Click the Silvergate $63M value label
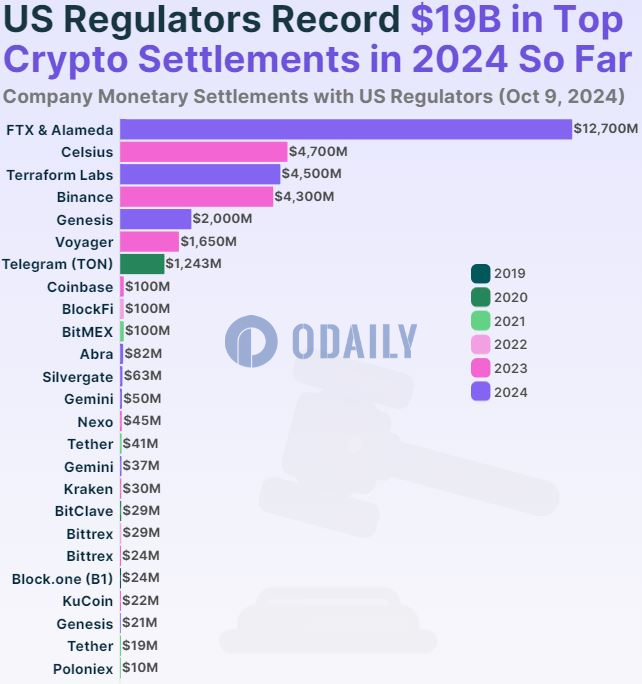Viewport: 642px width, 684px height. coord(142,376)
